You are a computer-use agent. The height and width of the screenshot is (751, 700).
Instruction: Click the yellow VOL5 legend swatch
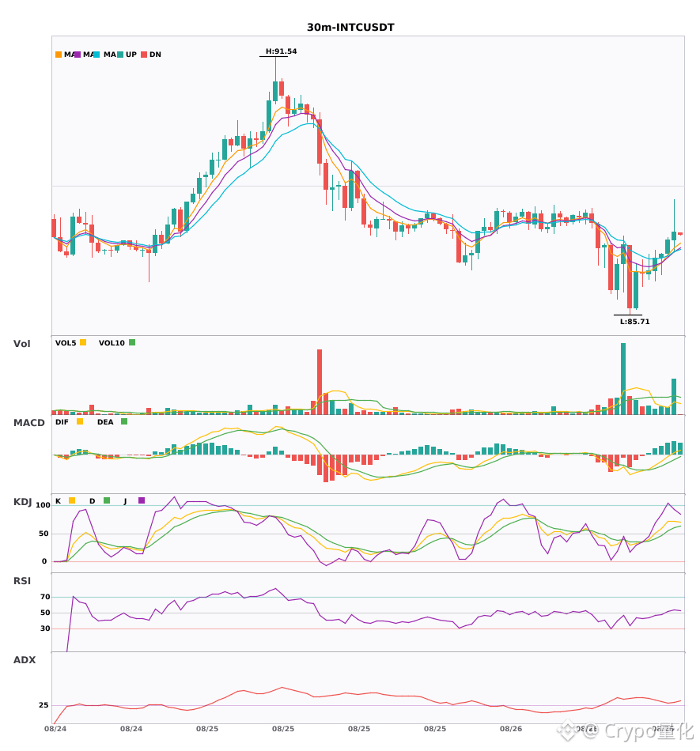click(x=83, y=342)
